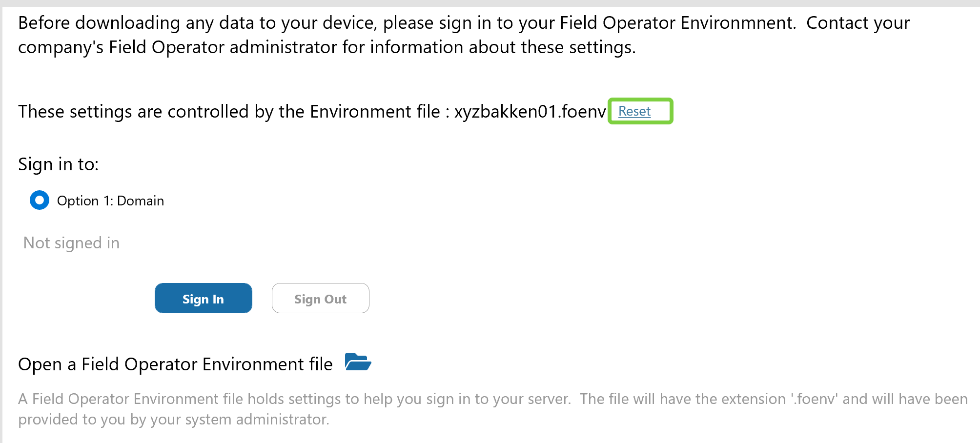
Task: Click the xyzbakken01.foenv file name
Action: 530,112
